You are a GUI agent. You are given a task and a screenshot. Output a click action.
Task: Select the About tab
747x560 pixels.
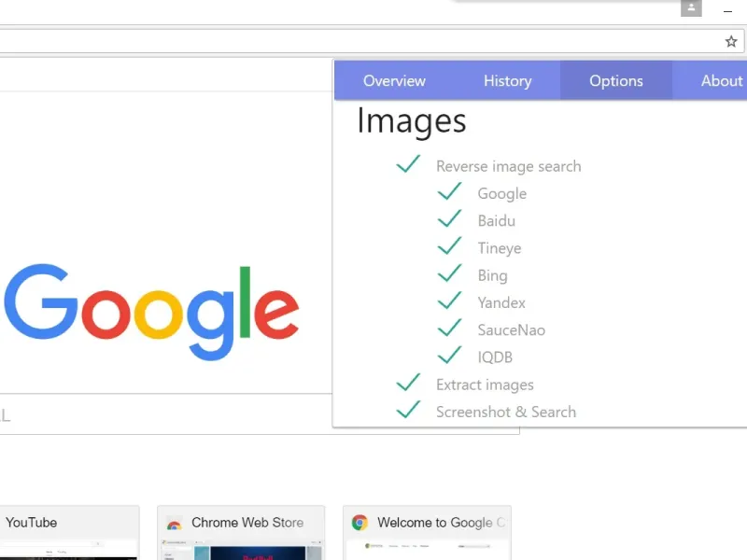pyautogui.click(x=721, y=81)
